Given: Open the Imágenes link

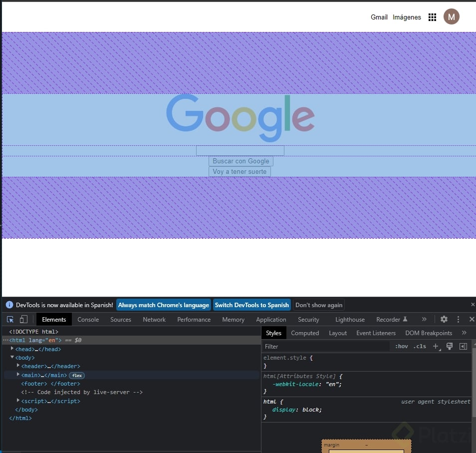Looking at the screenshot, I should pyautogui.click(x=407, y=17).
